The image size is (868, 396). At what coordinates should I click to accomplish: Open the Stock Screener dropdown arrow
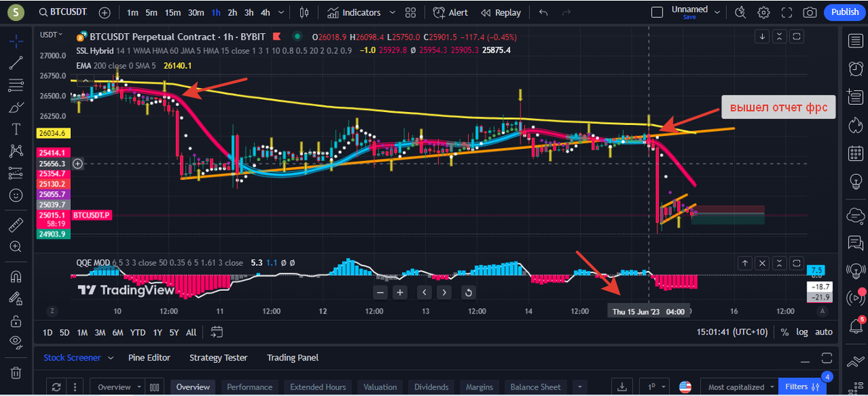(111, 358)
